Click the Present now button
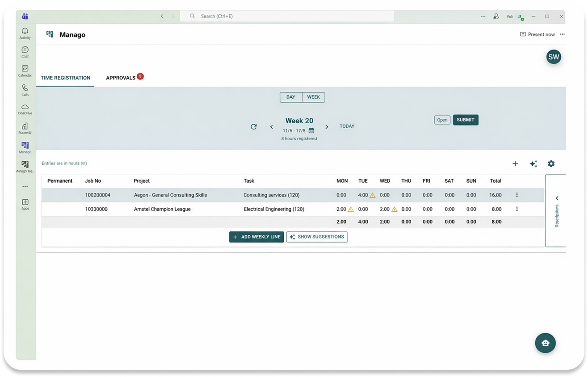 point(538,34)
